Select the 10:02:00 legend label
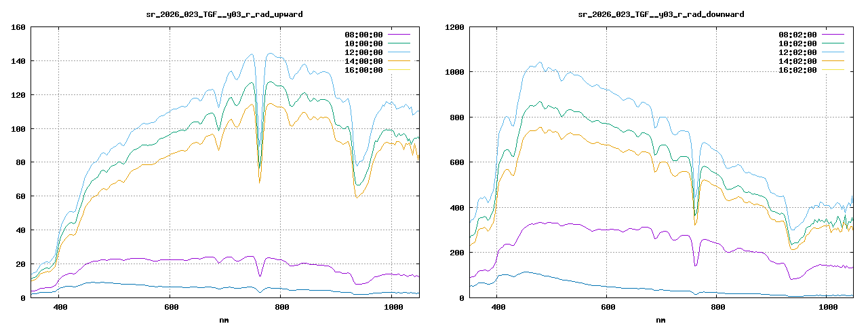 point(797,43)
